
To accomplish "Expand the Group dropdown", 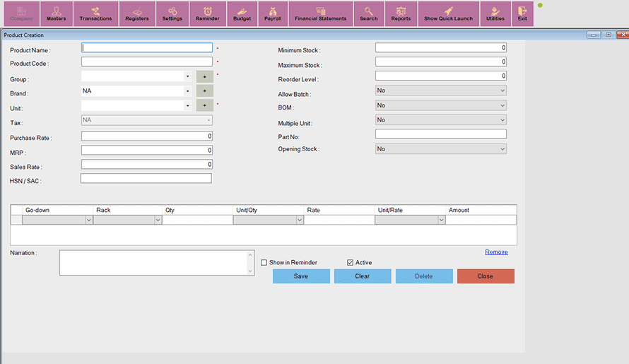I will (187, 76).
